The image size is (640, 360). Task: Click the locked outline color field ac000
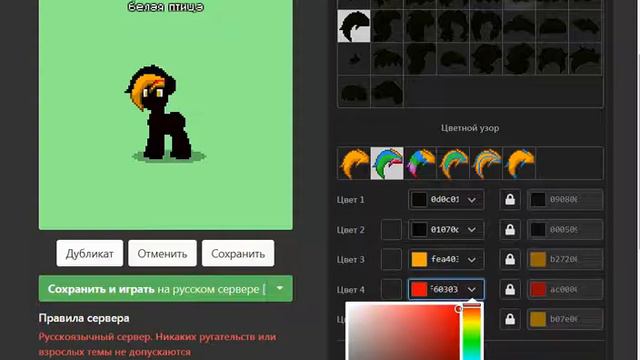565,289
